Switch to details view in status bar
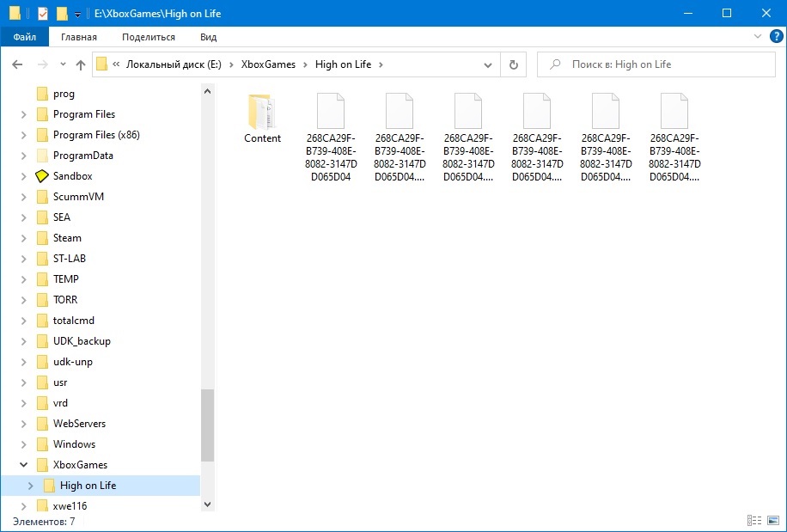Viewport: 787px width, 532px height. click(754, 521)
